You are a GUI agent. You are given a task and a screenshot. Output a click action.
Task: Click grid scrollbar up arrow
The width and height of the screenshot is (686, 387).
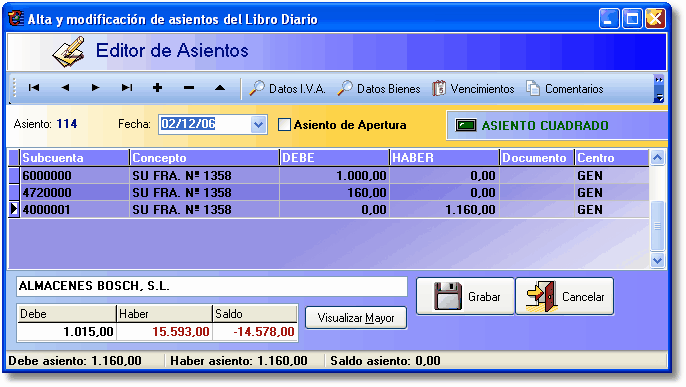657,158
